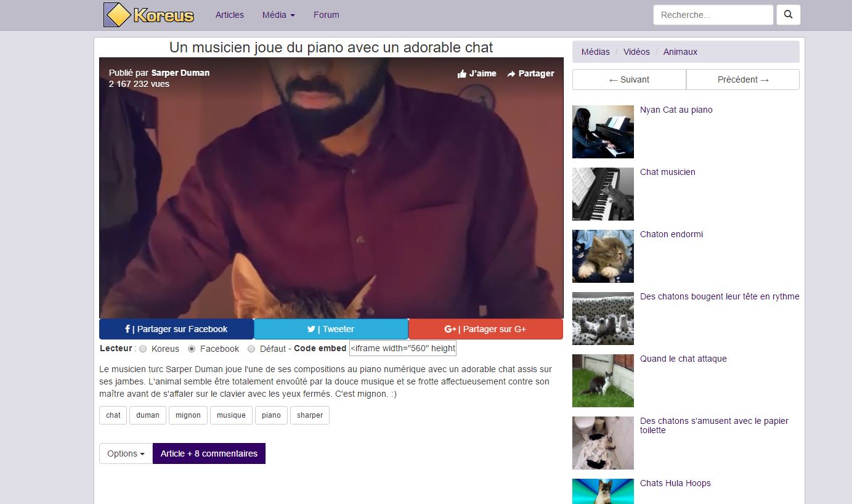Click the Animaux breadcrumb link
Viewport: 852px width, 504px height.
tap(680, 52)
